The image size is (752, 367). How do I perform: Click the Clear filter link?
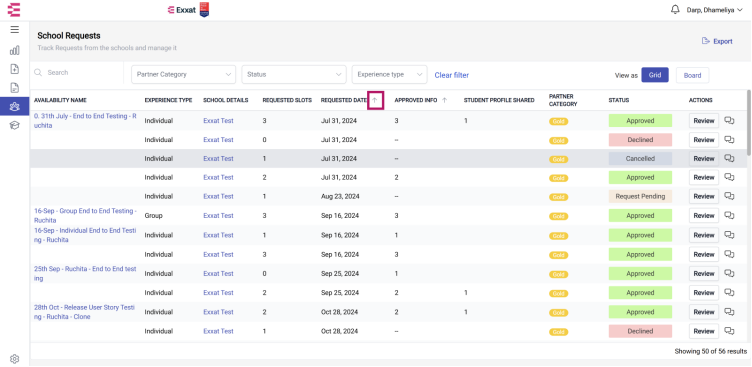451,75
